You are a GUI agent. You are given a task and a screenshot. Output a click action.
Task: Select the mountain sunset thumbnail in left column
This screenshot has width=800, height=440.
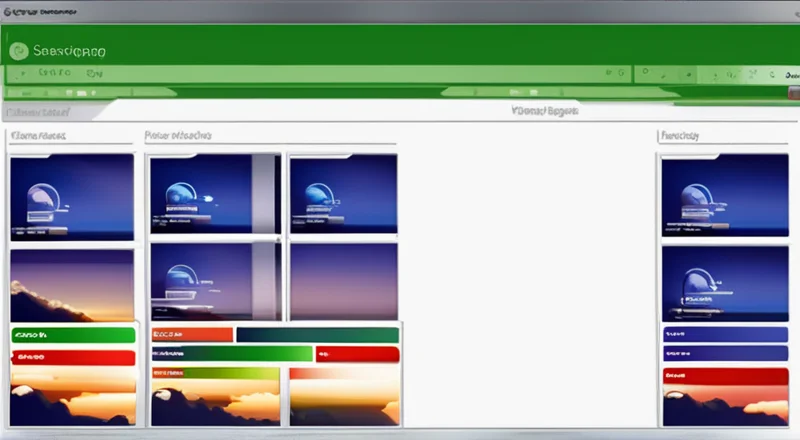tap(71, 285)
